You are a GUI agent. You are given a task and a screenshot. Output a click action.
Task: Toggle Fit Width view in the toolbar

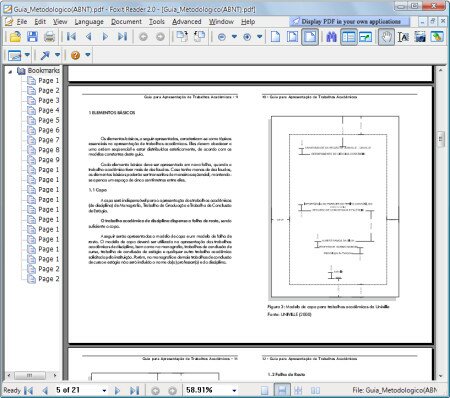[x=310, y=37]
